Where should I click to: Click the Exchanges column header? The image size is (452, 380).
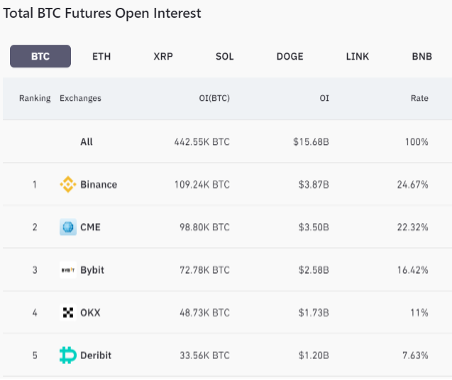pyautogui.click(x=80, y=98)
